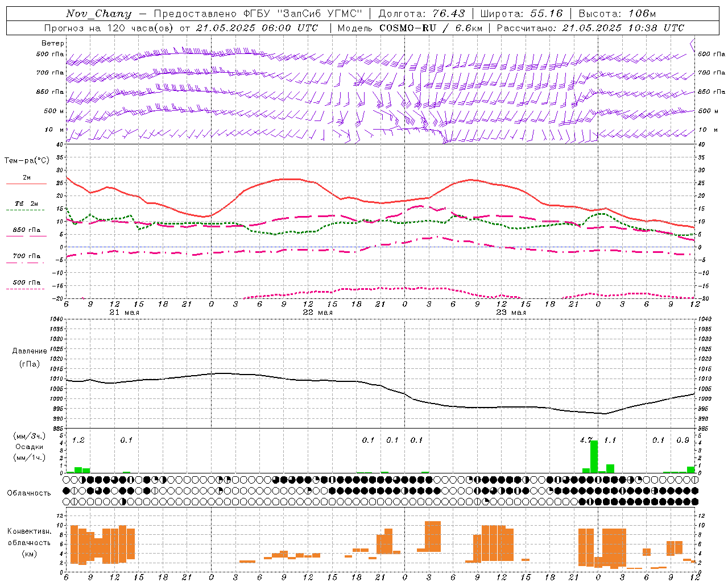Click the dashed line sample under Td 2м

point(26,210)
